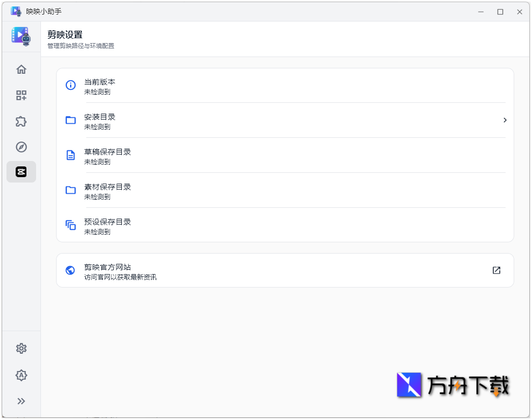Select the 预设保存目录 label
This screenshot has height=420, width=532.
[108, 222]
